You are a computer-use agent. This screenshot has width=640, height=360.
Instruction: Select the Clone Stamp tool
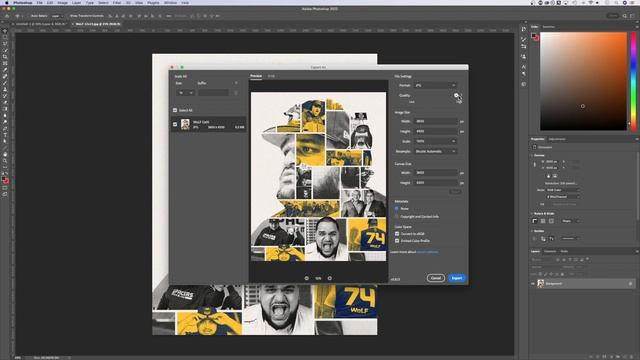click(x=5, y=89)
